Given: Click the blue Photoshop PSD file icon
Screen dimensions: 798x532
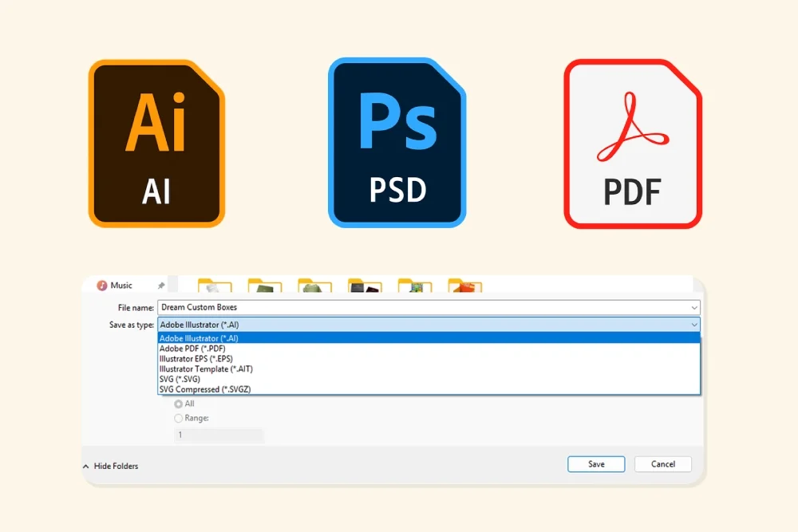Looking at the screenshot, I should [x=397, y=141].
